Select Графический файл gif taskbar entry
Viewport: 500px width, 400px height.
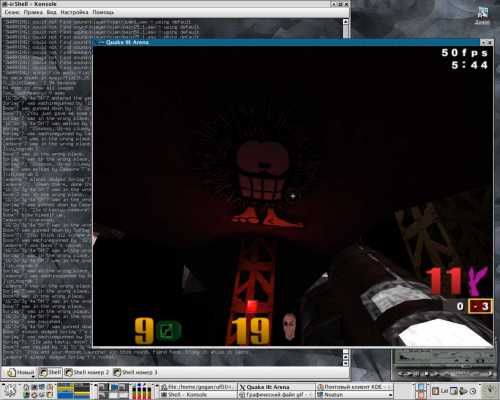[276, 395]
